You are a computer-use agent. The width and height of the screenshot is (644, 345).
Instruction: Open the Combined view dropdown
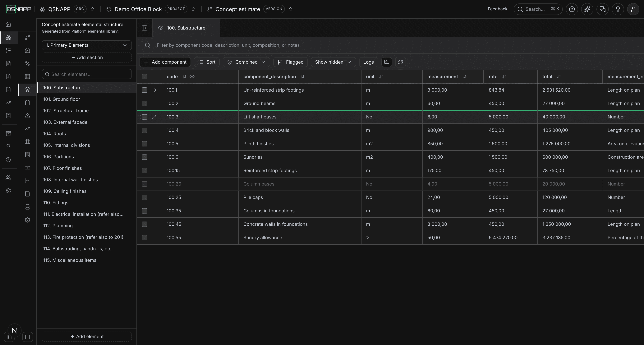click(246, 62)
